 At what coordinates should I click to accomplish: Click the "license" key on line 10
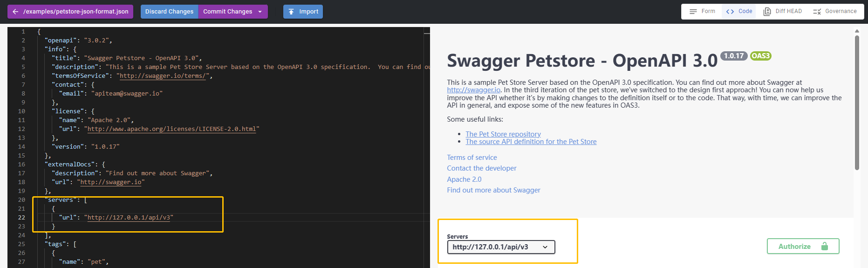click(x=68, y=111)
